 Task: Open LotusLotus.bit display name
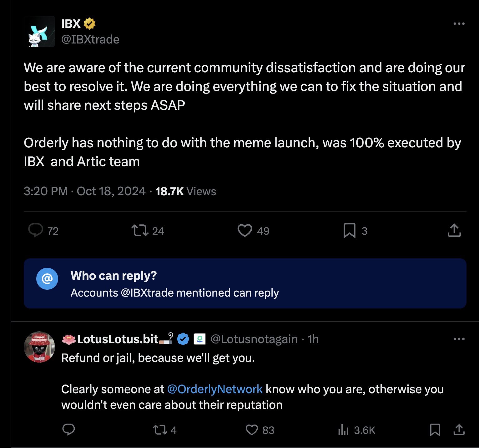(x=118, y=339)
